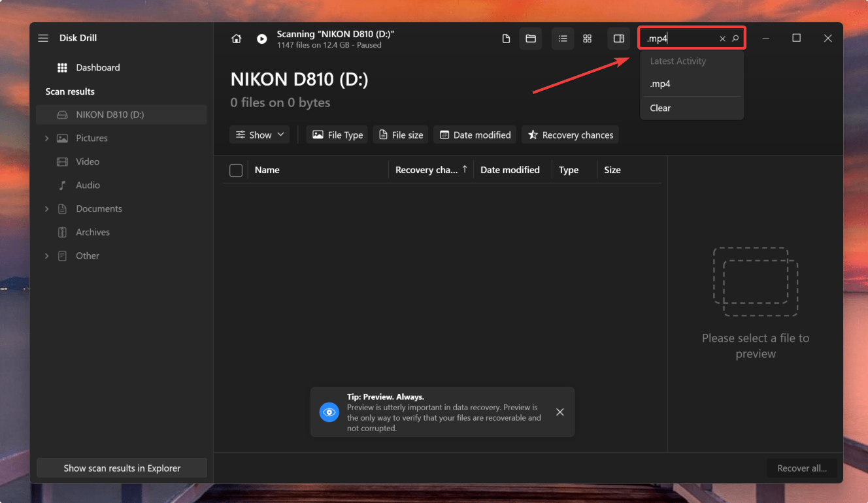Switch to folder view icon
The width and height of the screenshot is (868, 503).
(x=531, y=39)
